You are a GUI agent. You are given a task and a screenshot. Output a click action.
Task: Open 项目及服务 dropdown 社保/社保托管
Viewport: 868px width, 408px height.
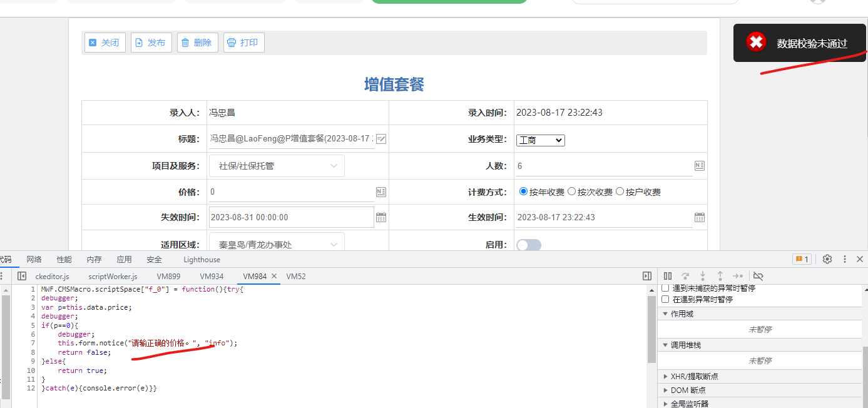(x=277, y=166)
